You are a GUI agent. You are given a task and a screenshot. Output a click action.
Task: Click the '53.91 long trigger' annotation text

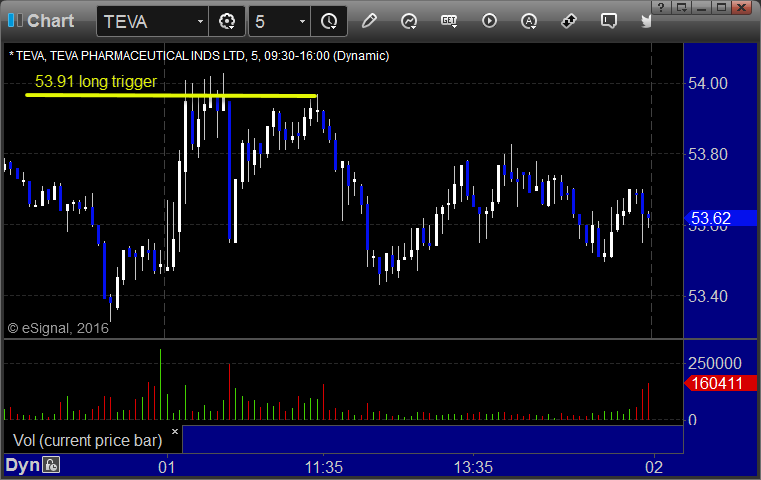pos(96,82)
